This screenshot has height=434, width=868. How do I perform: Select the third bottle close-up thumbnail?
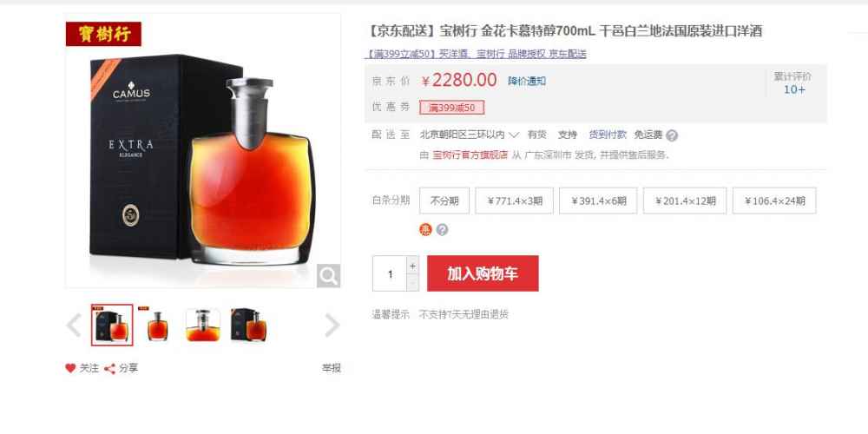tap(203, 325)
